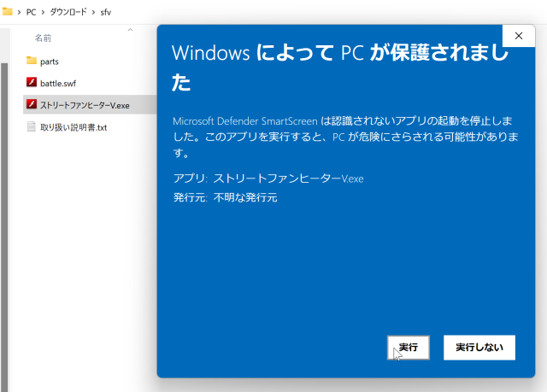
Task: Select the parts folder name
Action: 50,61
